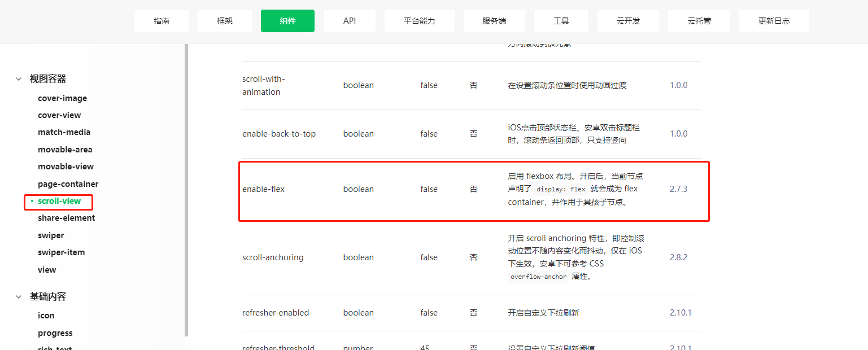Select the view component in sidebar
Image resolution: width=868 pixels, height=350 pixels.
47,269
